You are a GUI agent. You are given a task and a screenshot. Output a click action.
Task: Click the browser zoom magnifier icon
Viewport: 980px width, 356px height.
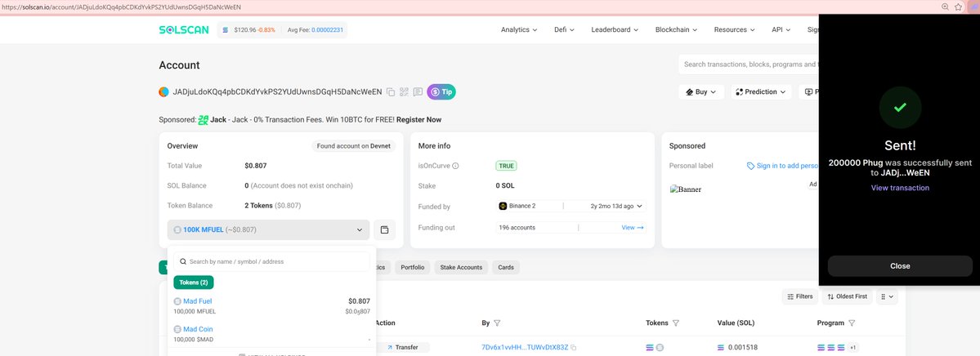[x=946, y=7]
